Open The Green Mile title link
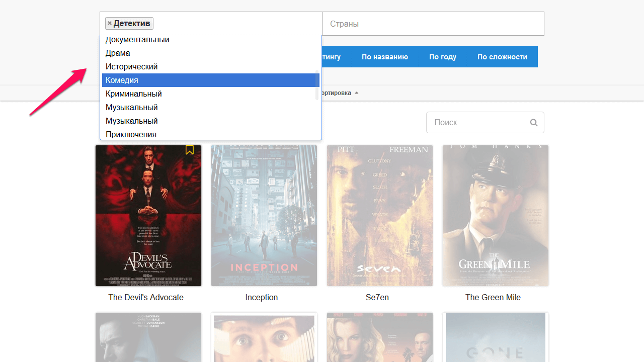Image resolution: width=644 pixels, height=362 pixels. (x=493, y=298)
